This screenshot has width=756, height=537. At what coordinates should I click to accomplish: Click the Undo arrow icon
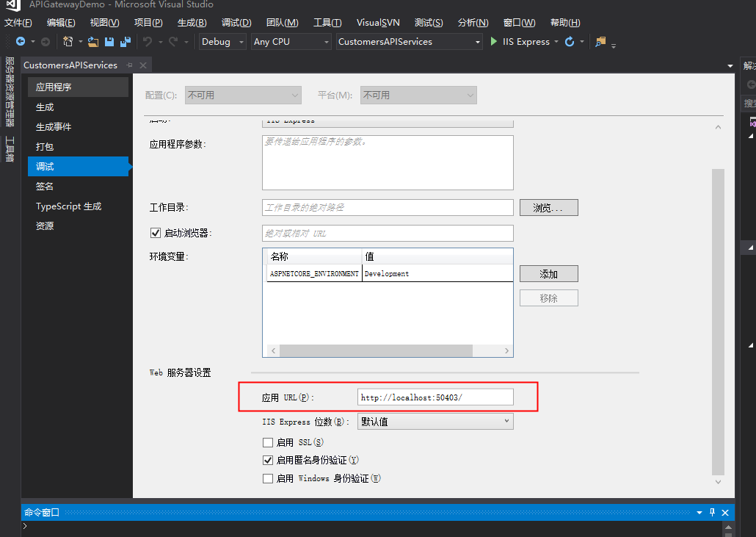[x=148, y=41]
